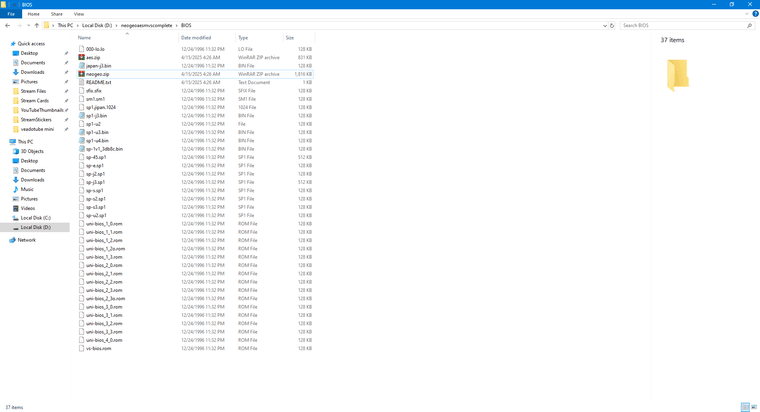Select the README.txt text document
This screenshot has width=760, height=412.
pyautogui.click(x=98, y=82)
